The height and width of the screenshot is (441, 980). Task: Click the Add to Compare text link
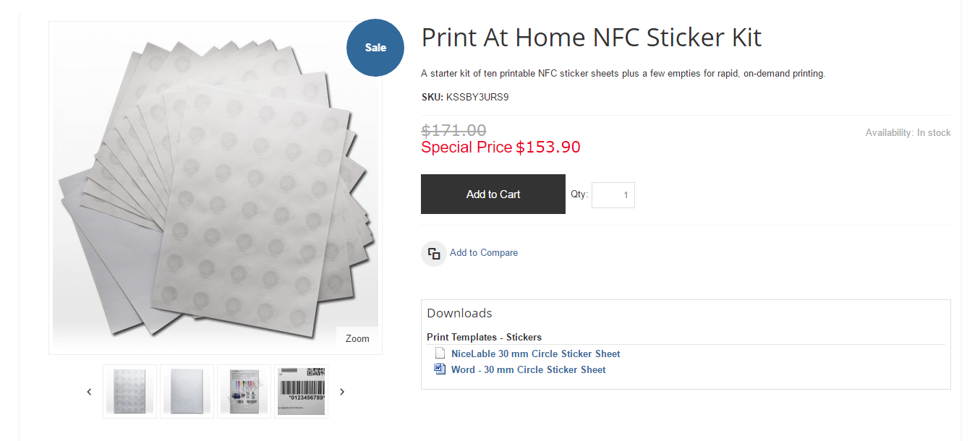pyautogui.click(x=484, y=253)
